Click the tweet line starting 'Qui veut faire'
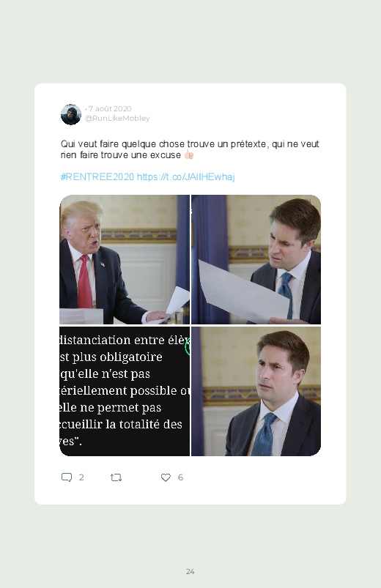The image size is (381, 588). coord(190,144)
